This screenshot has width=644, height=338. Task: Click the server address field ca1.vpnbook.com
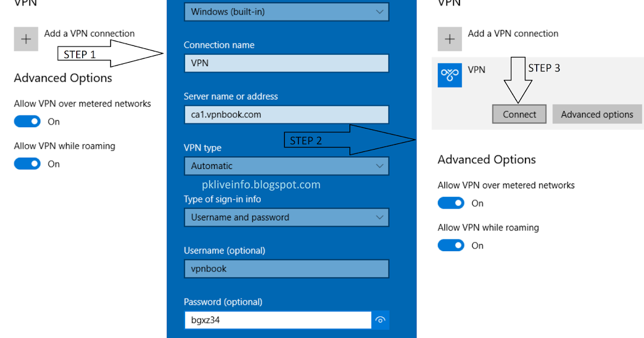pyautogui.click(x=286, y=114)
